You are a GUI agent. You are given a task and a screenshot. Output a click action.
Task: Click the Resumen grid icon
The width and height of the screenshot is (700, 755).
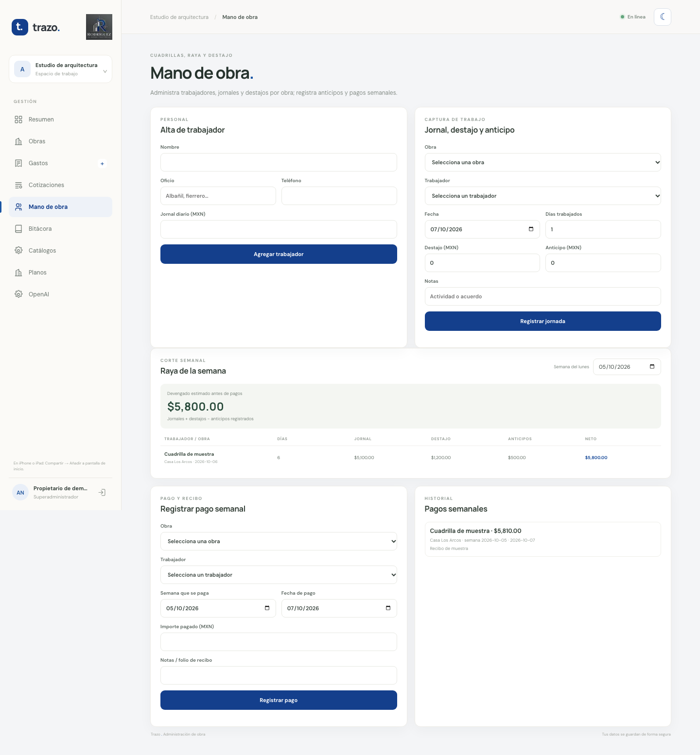click(18, 120)
